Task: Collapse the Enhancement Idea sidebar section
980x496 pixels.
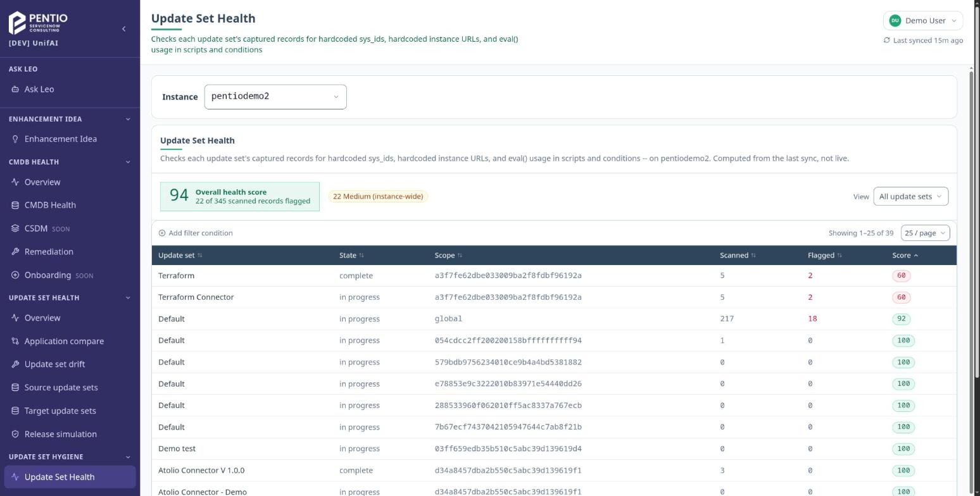Action: [128, 119]
